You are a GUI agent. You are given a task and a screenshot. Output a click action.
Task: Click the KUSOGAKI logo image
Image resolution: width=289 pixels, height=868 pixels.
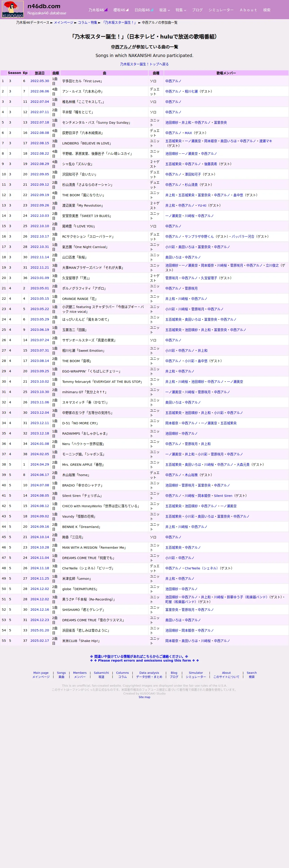13,9
